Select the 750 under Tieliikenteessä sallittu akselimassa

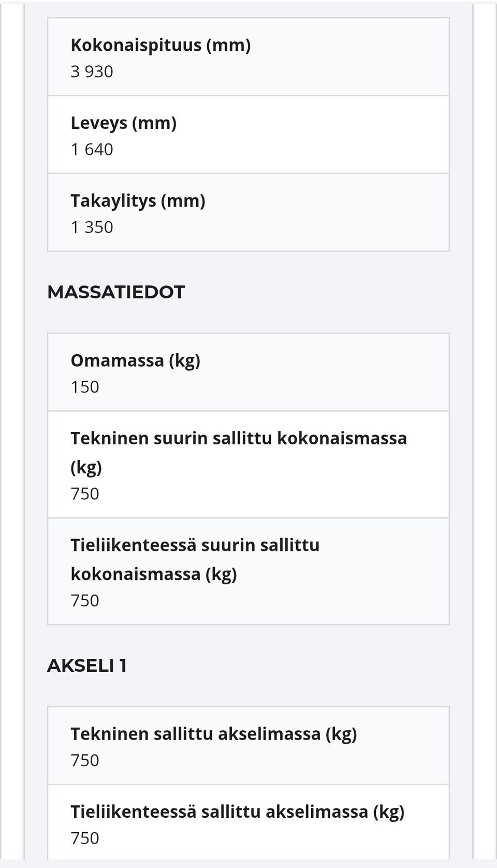[x=85, y=838]
